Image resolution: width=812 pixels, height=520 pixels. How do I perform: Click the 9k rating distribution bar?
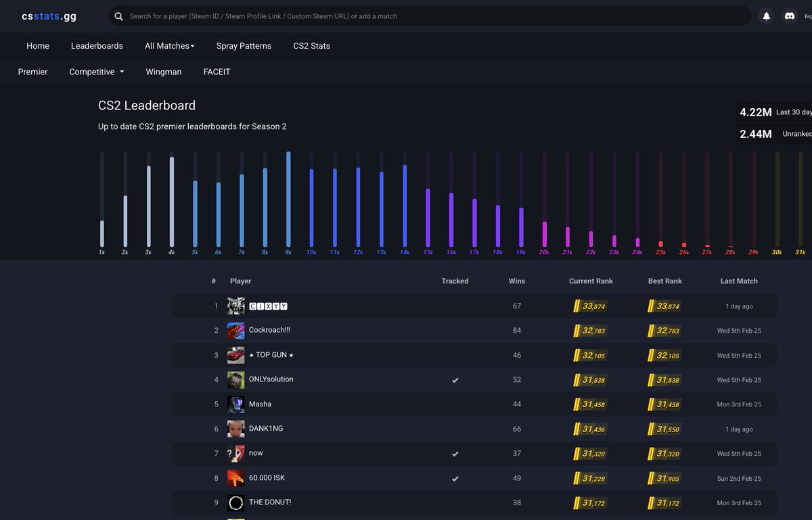pos(288,199)
